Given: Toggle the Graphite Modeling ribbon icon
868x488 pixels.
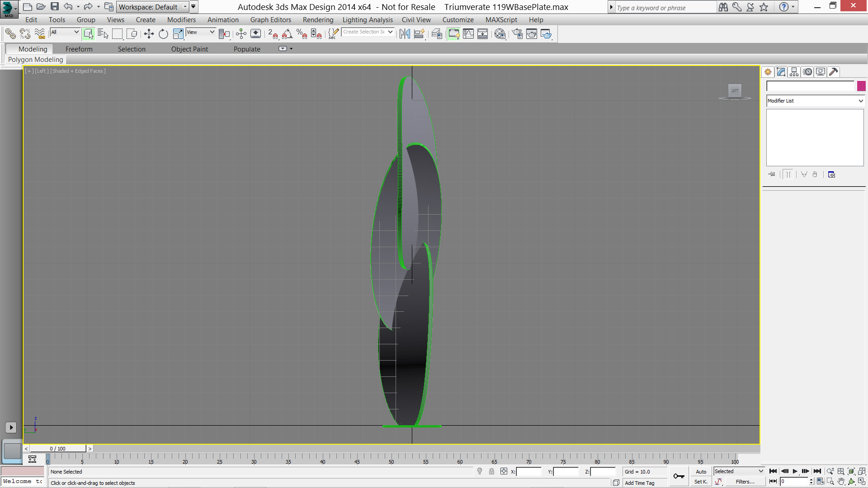Looking at the screenshot, I should 453,34.
